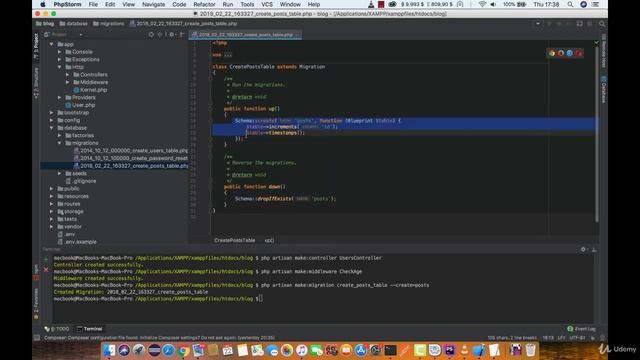Toggle the Database tool window on right edge

tap(604, 89)
